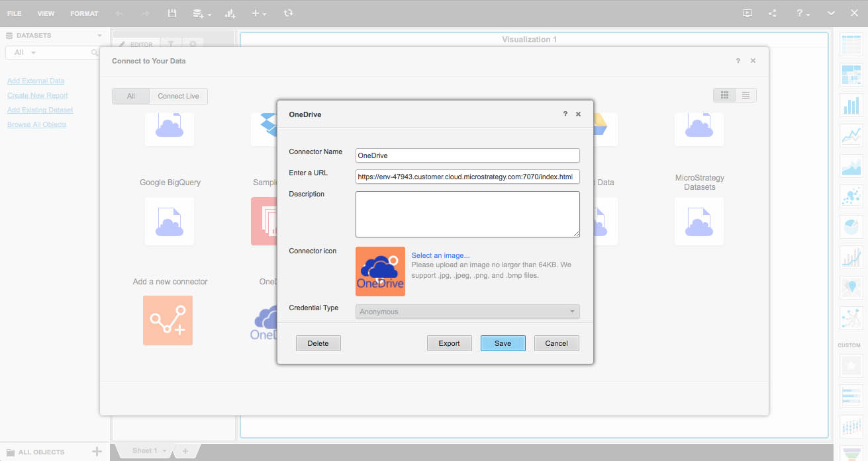Click the Redo arrow in toolbar
This screenshot has height=461, width=868.
146,13
